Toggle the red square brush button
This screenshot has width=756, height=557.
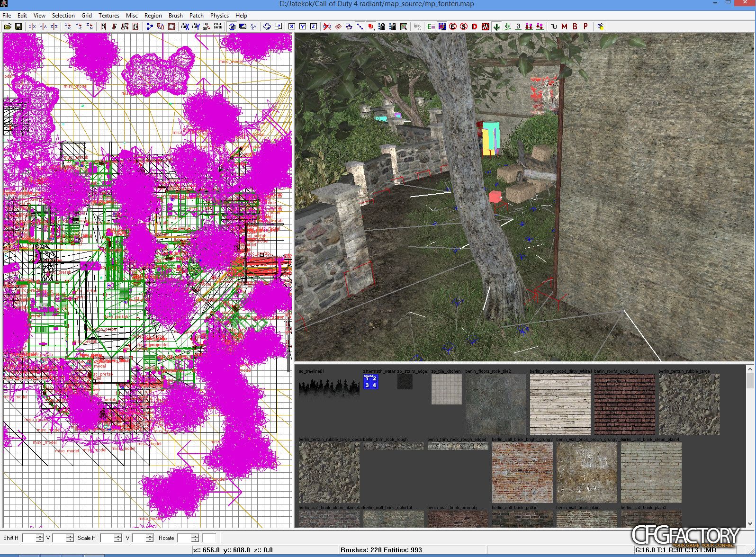click(x=371, y=27)
